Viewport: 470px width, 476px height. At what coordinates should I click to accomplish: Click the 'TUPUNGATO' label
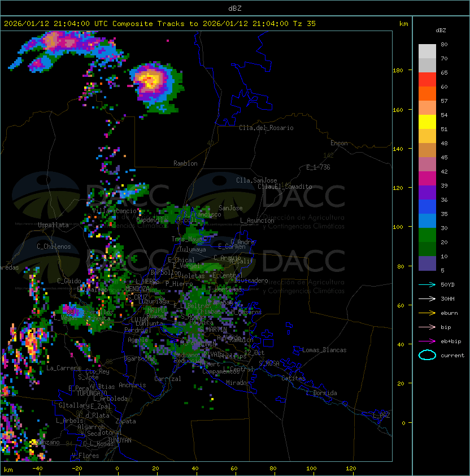pyautogui.click(x=92, y=393)
